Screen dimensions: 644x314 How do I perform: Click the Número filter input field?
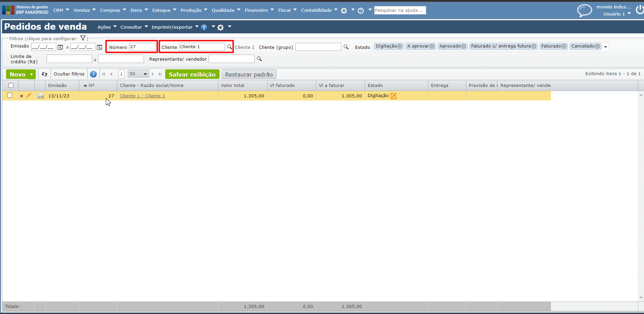tap(143, 47)
